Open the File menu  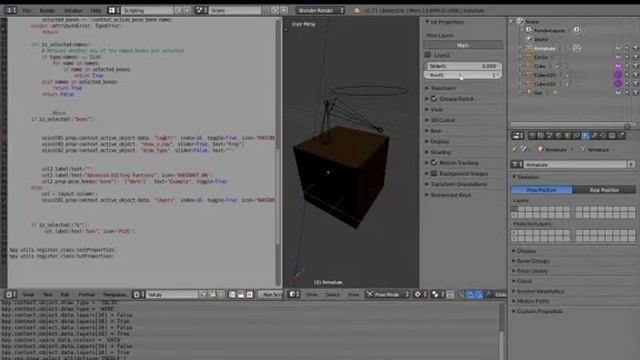click(x=27, y=10)
